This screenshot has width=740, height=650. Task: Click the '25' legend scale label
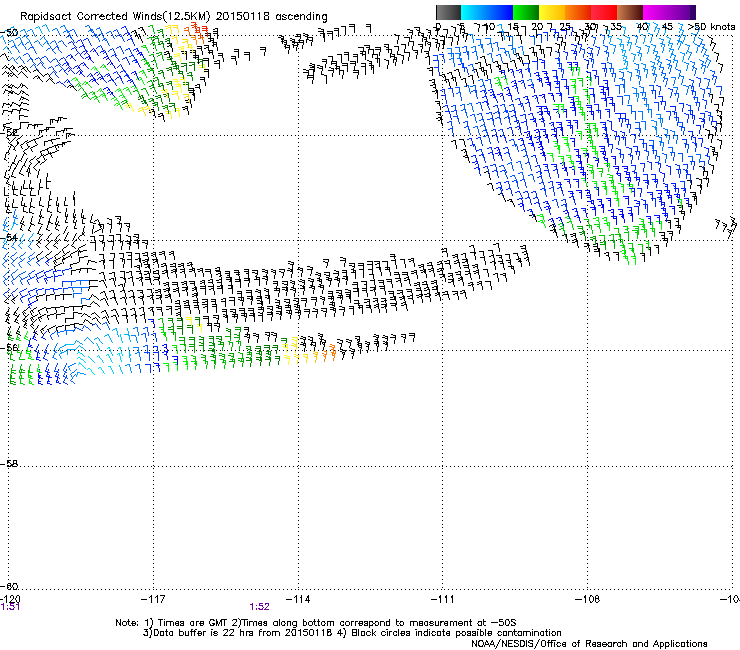(x=565, y=27)
